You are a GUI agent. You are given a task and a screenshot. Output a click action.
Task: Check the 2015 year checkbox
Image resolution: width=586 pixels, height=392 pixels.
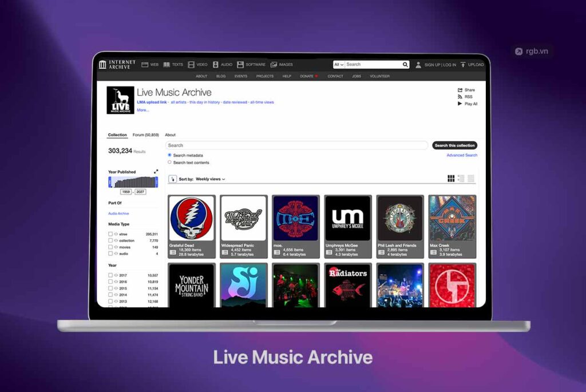pos(110,288)
